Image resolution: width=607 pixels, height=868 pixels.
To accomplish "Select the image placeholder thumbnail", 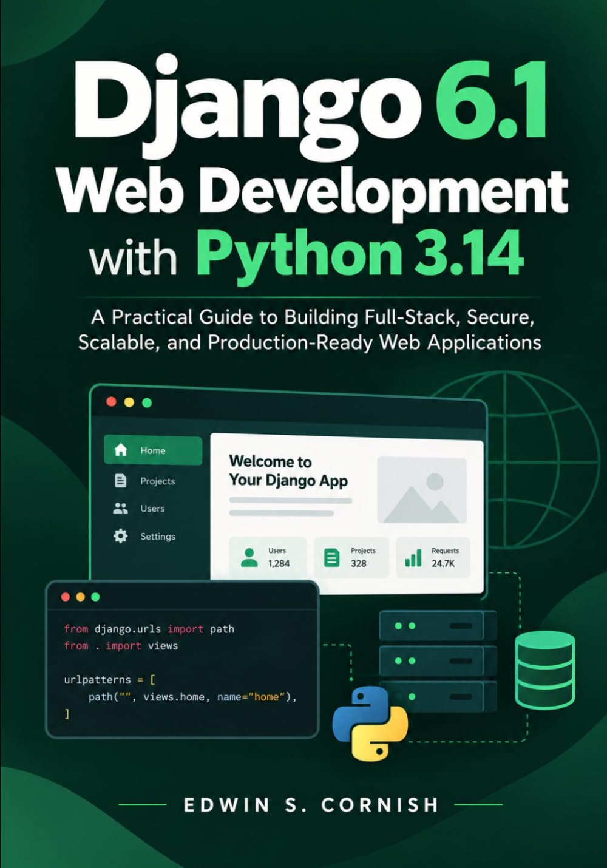I will click(x=422, y=490).
